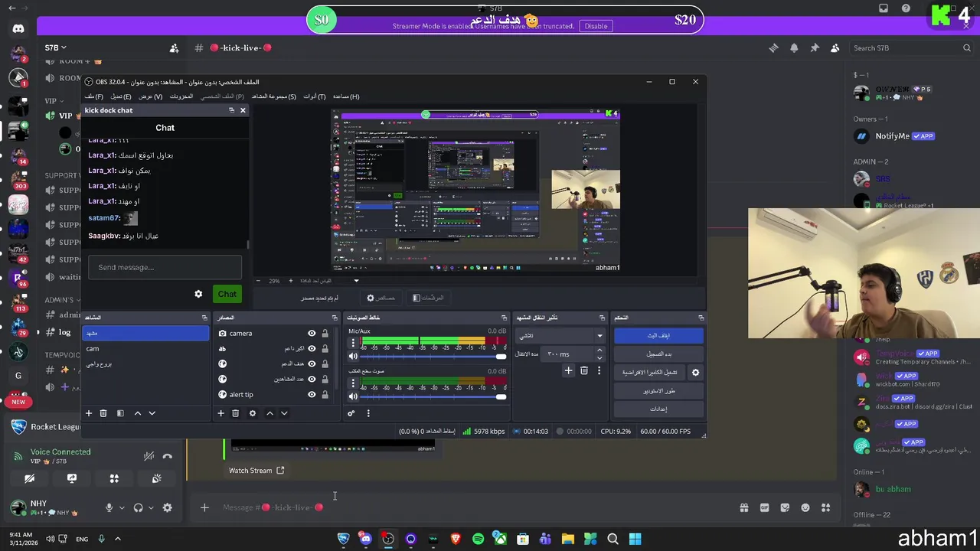Open Mic/Aux channel three-dot options
980x551 pixels.
(x=353, y=343)
